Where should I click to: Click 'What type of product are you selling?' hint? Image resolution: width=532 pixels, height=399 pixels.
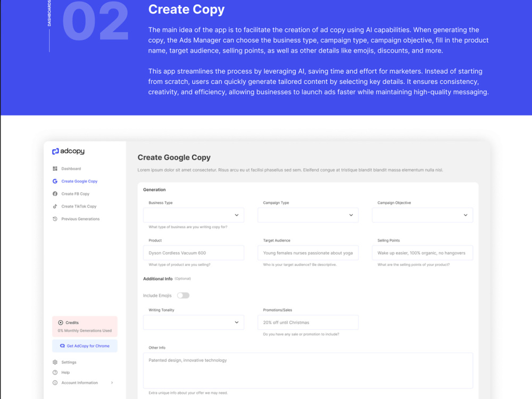click(x=179, y=264)
